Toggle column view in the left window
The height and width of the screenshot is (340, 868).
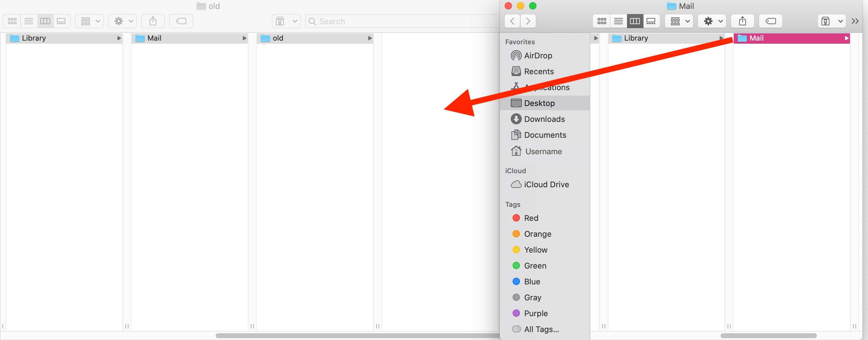coord(45,21)
